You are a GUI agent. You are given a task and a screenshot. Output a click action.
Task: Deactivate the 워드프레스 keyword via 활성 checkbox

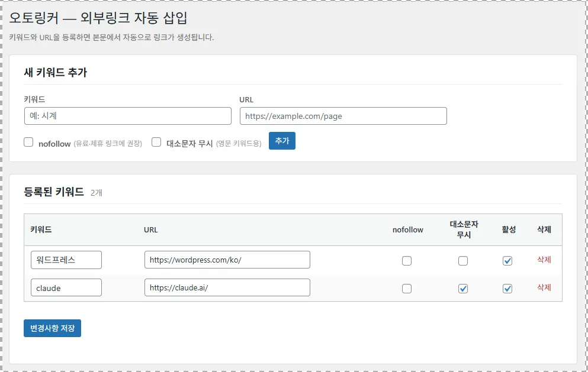pos(507,260)
